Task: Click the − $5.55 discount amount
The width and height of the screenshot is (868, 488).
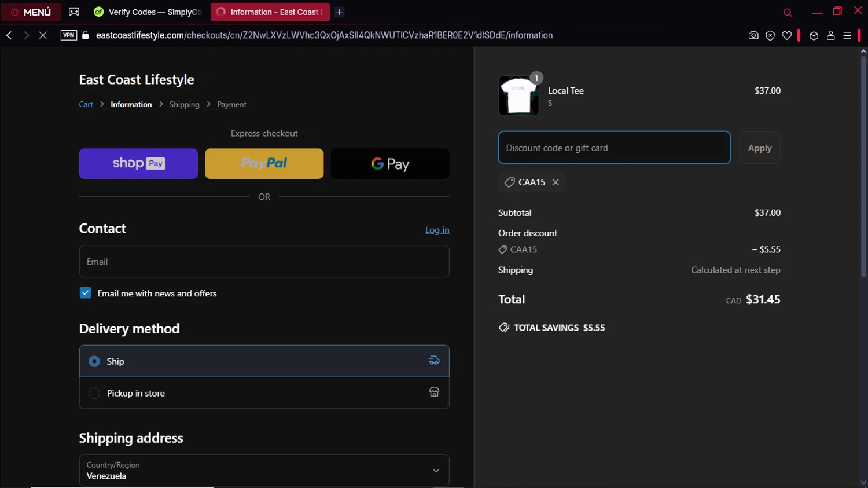Action: point(766,249)
